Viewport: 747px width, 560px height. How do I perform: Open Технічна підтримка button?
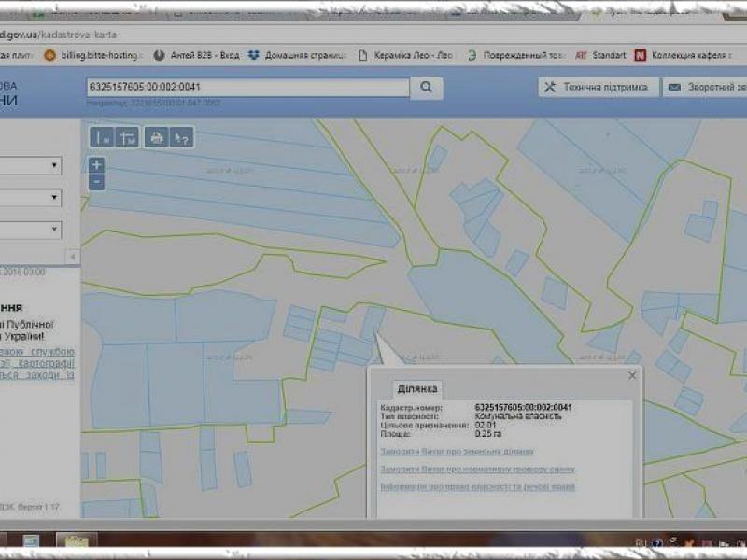pos(596,87)
